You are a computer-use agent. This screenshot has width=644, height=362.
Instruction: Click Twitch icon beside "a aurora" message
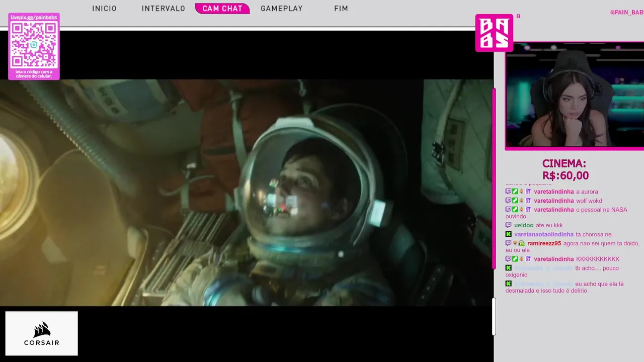508,192
